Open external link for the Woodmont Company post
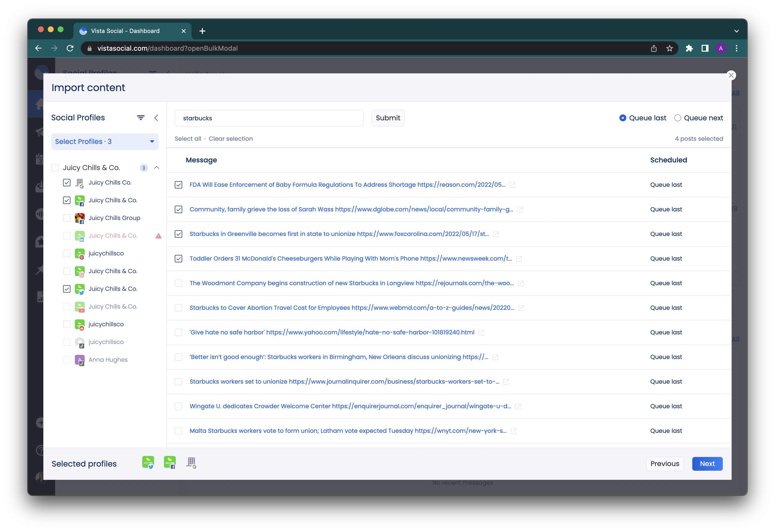Image resolution: width=775 pixels, height=532 pixels. coord(520,284)
